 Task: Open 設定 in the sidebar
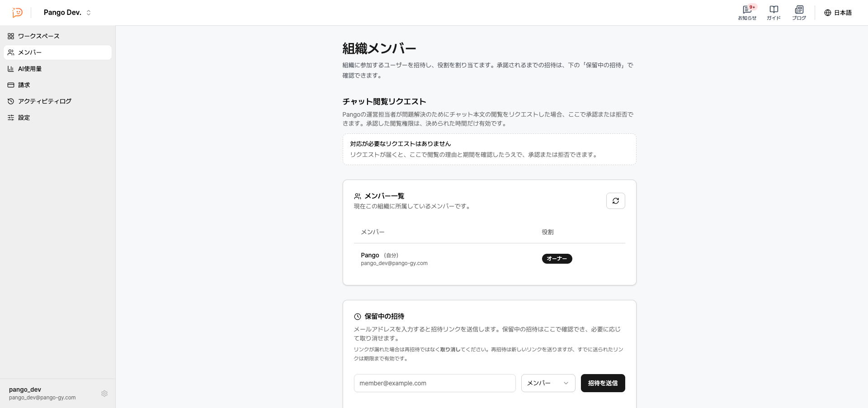coord(57,118)
